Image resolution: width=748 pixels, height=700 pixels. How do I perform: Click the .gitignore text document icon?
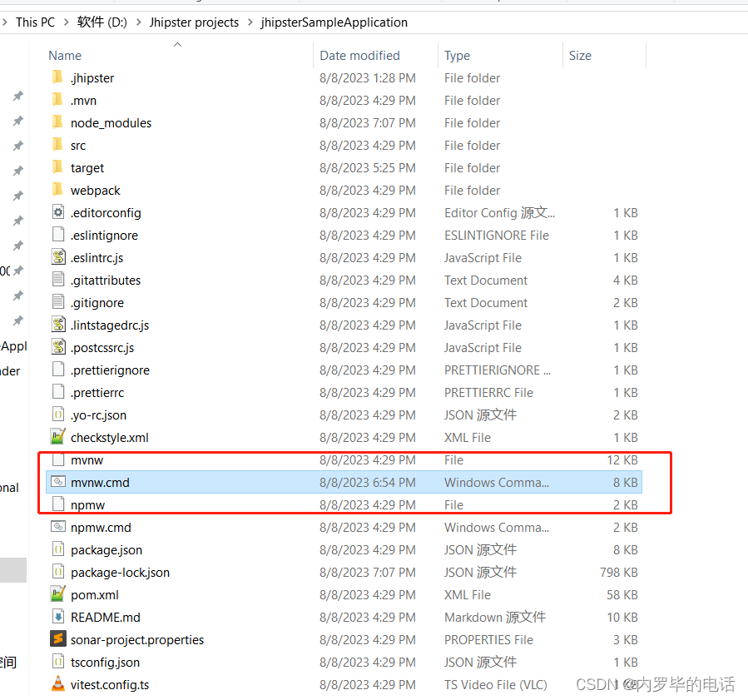(x=57, y=302)
